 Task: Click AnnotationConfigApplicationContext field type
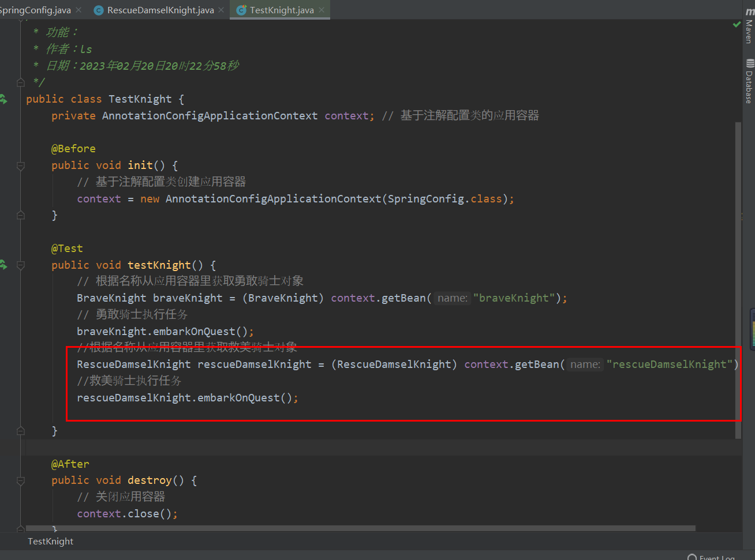click(x=210, y=116)
